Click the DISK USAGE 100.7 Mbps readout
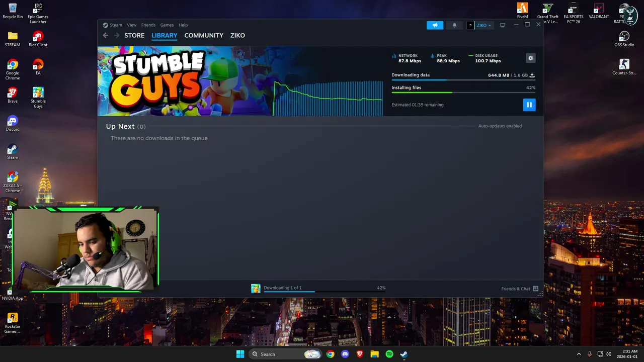This screenshot has height=362, width=644. pyautogui.click(x=485, y=58)
